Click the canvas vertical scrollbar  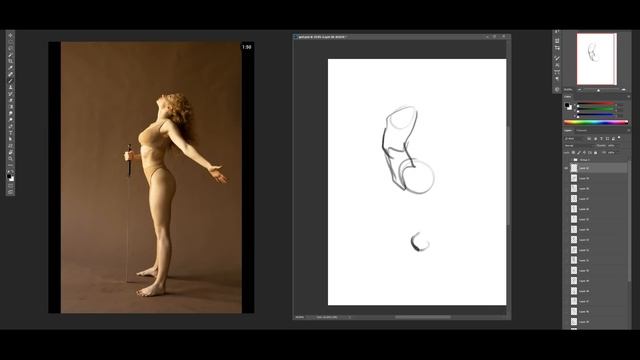click(508, 176)
